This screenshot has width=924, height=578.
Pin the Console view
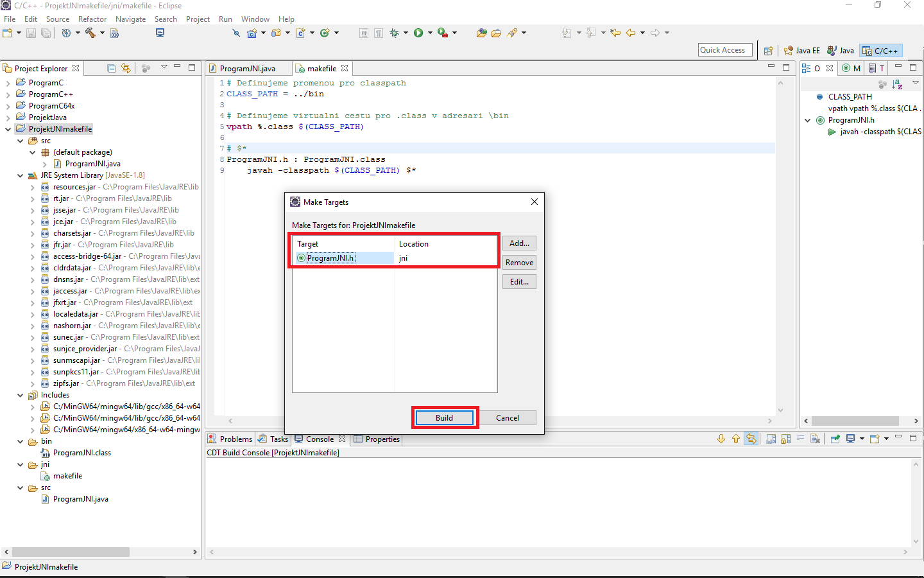[x=835, y=438]
